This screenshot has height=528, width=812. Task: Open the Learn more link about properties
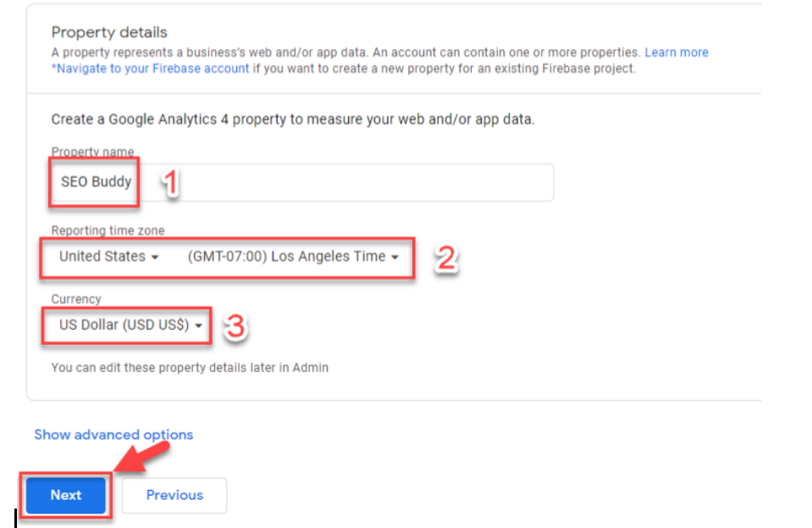pos(676,52)
